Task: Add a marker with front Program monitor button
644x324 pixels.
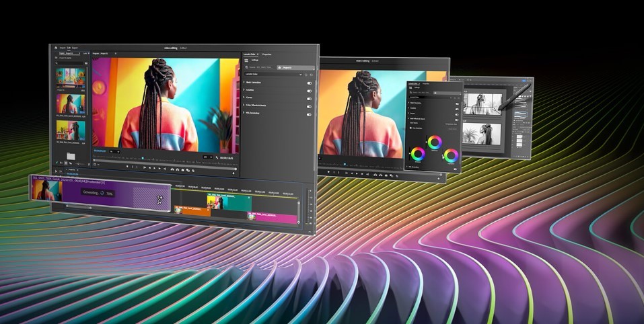Action: [x=127, y=166]
